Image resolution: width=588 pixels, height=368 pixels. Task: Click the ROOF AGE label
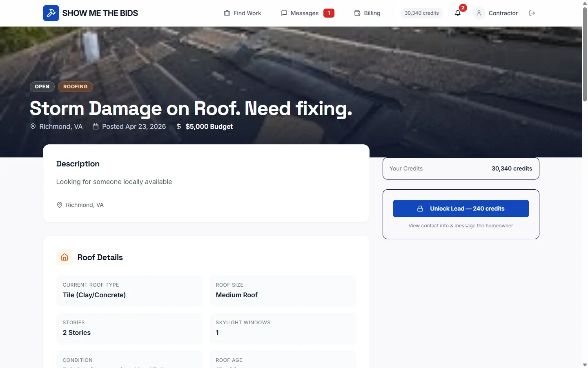[x=229, y=360]
